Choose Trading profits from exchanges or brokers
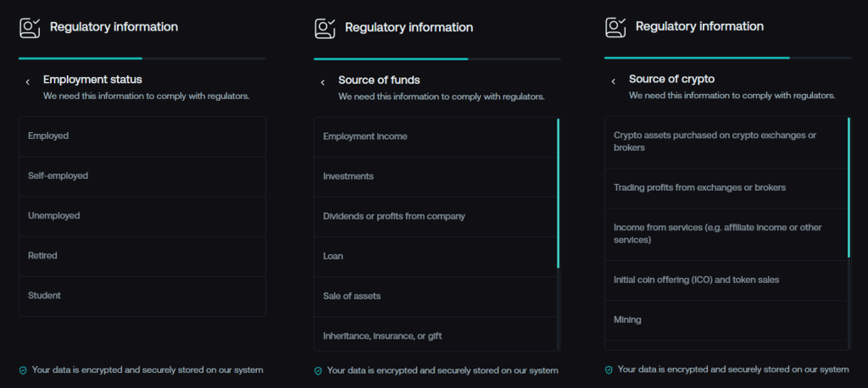Viewport: 868px width, 388px height. point(726,188)
